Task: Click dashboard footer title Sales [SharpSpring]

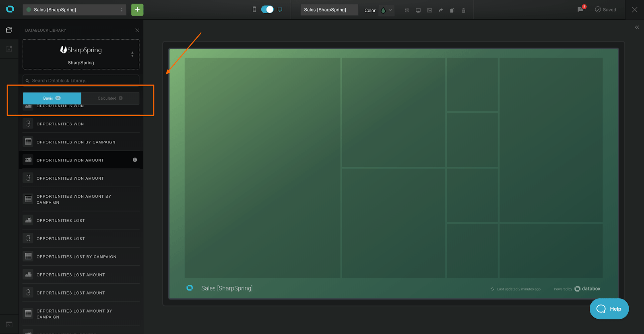Action: pyautogui.click(x=227, y=288)
